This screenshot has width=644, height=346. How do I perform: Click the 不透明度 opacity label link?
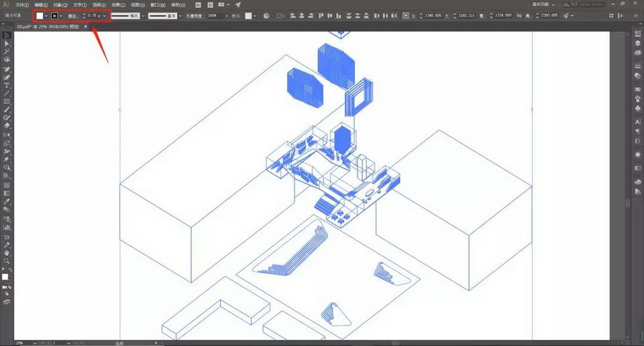pyautogui.click(x=193, y=15)
